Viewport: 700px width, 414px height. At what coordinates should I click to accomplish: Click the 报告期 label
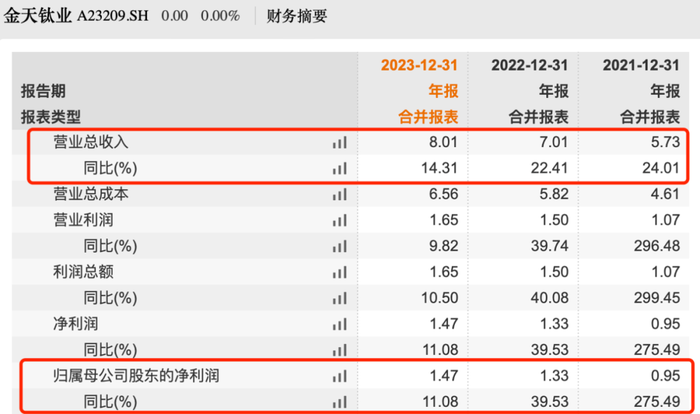pyautogui.click(x=43, y=91)
